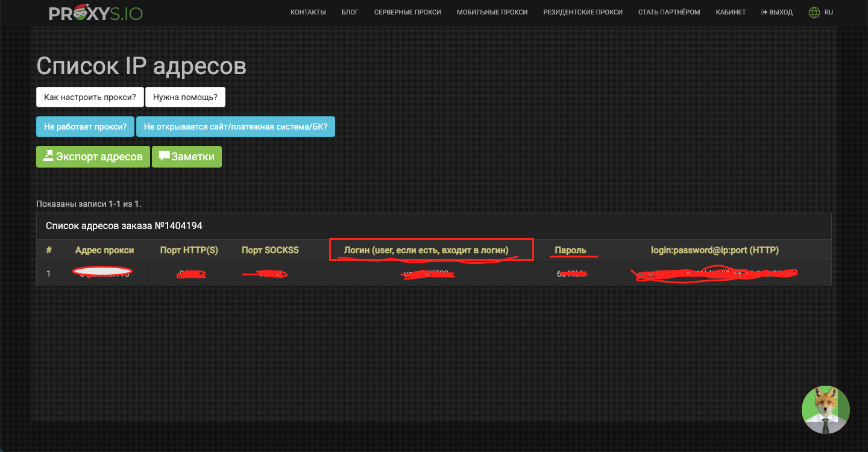The width and height of the screenshot is (868, 452).
Task: Click 'Порт SOCKS5' column header
Action: [x=270, y=250]
